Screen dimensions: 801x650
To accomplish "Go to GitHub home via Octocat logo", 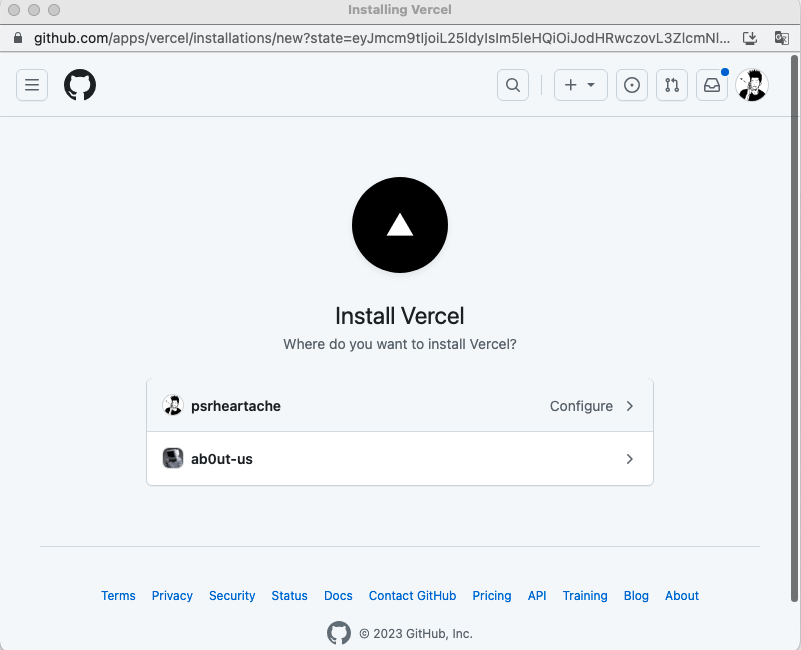I will pyautogui.click(x=80, y=85).
